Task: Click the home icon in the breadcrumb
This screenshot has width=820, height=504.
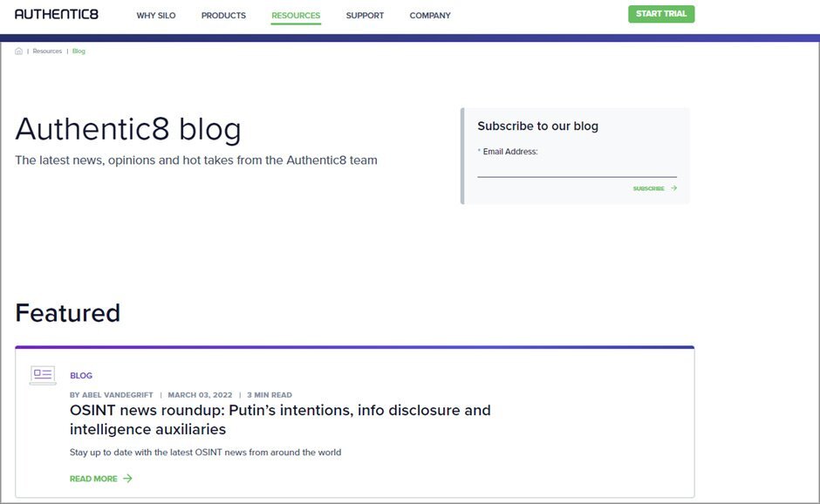Action: click(x=18, y=51)
